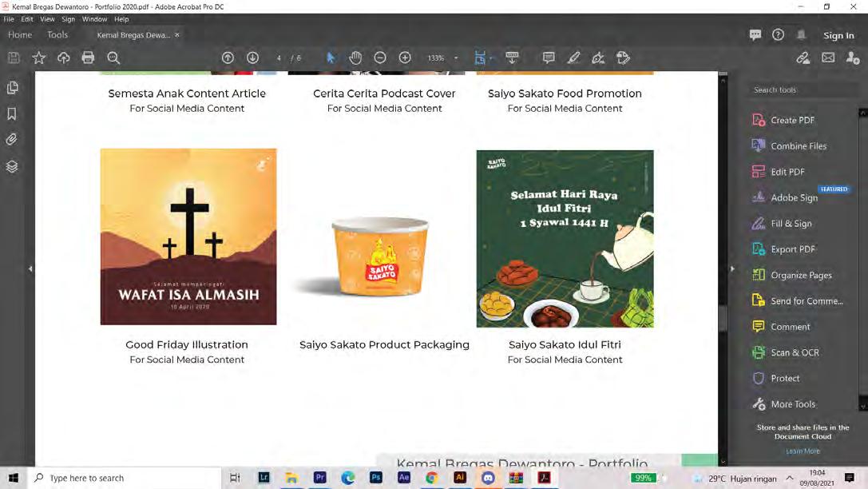Open Photoshop from the taskbar
Image resolution: width=868 pixels, height=489 pixels.
[376, 477]
